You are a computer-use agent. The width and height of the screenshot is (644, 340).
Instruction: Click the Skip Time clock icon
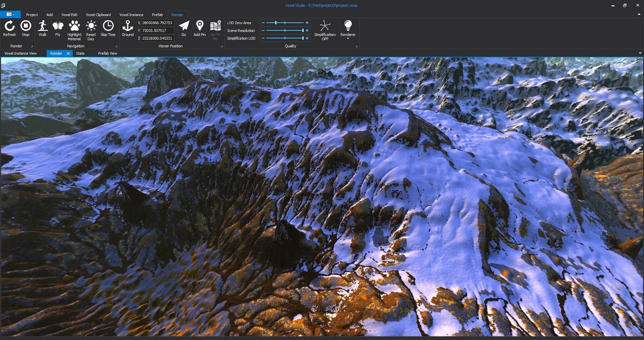pyautogui.click(x=108, y=26)
